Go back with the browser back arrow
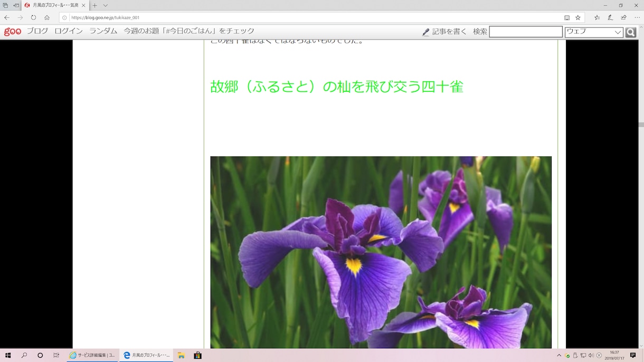644x362 pixels. (7, 17)
